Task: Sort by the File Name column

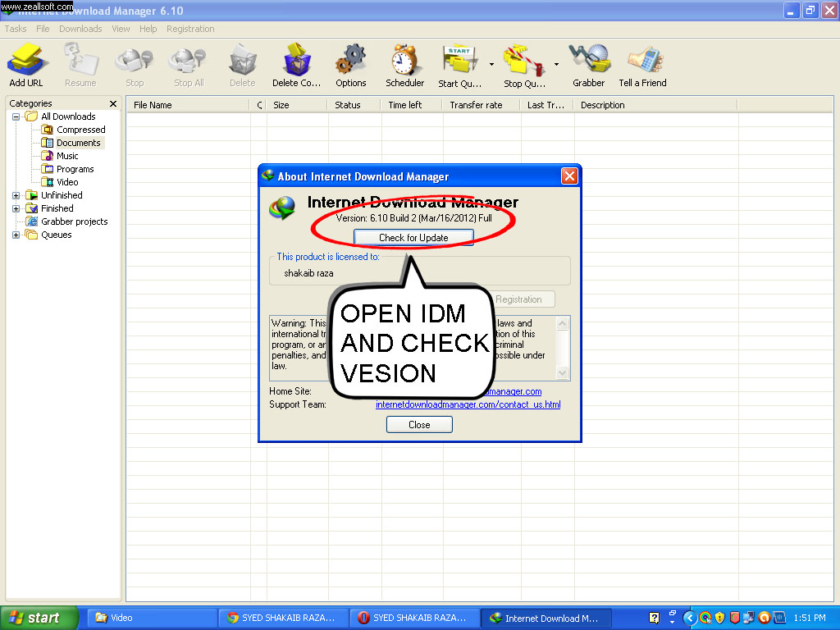Action: click(x=188, y=105)
